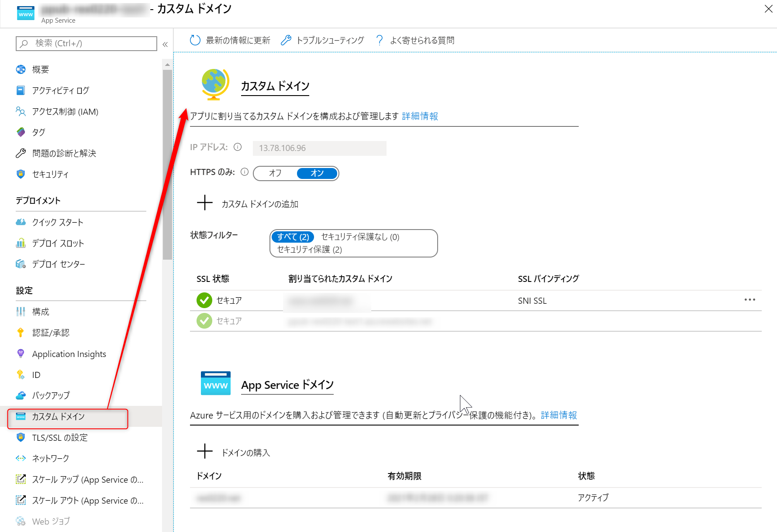
Task: Click the green check icon in the SNI SSL row
Action: click(204, 300)
